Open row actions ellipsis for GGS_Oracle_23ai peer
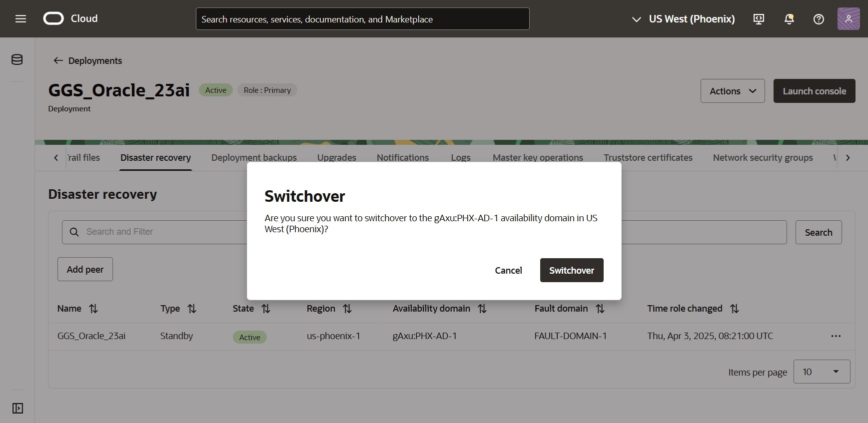The image size is (868, 423). coord(836,336)
